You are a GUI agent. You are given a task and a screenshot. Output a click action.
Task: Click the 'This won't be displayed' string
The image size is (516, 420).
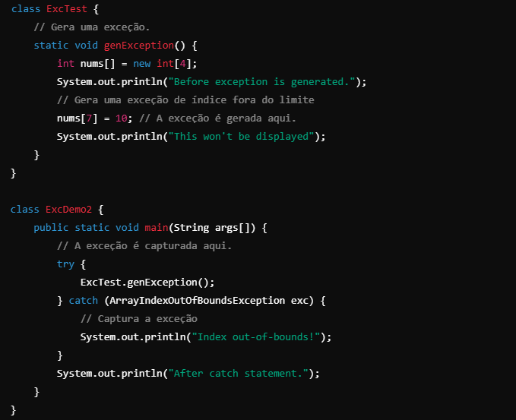coord(241,136)
